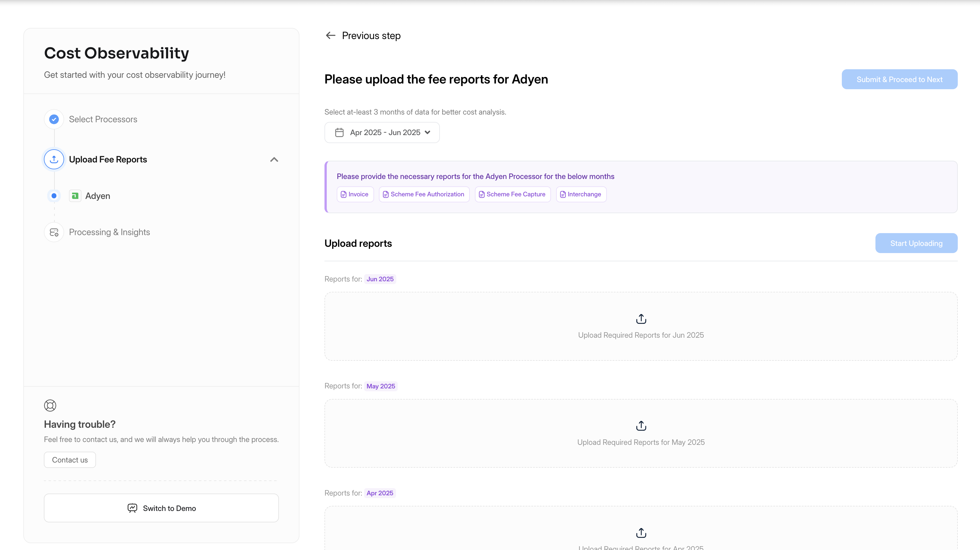The width and height of the screenshot is (980, 550).
Task: Select the Adyen step radio dot
Action: 54,196
